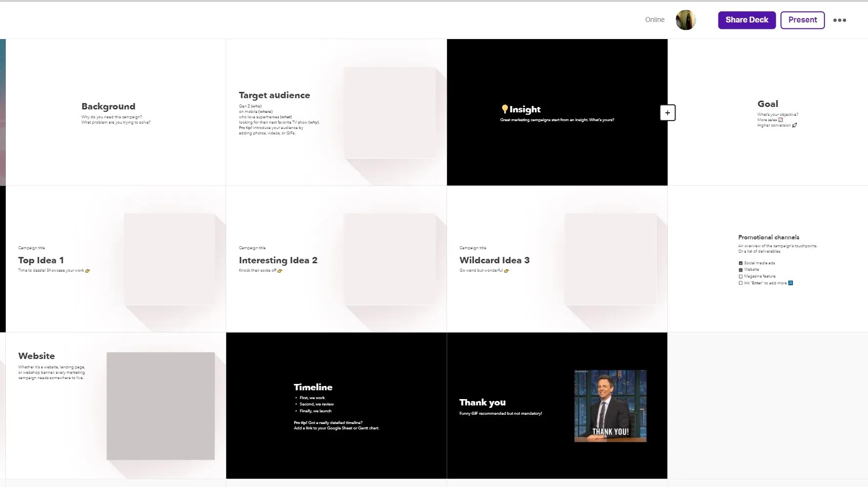This screenshot has width=868, height=487.
Task: Click the Thank You GIF image
Action: pyautogui.click(x=610, y=405)
